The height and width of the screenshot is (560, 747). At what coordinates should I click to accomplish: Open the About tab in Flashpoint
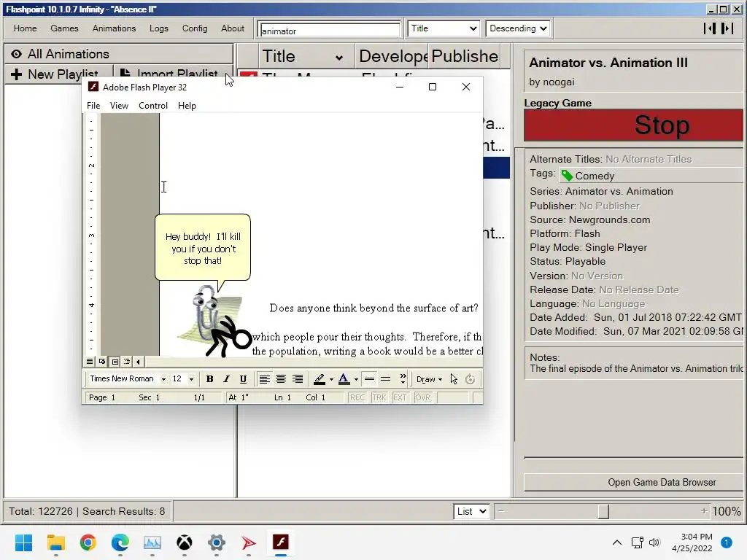(x=233, y=28)
